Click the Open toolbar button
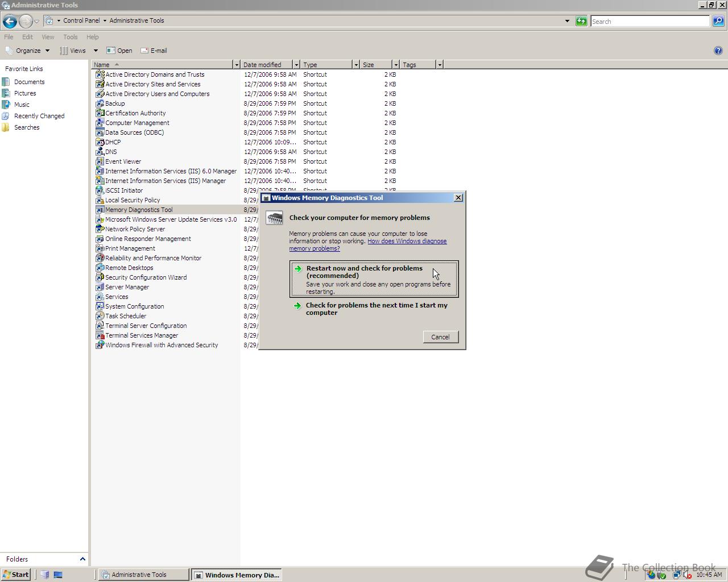The image size is (728, 582). (119, 51)
